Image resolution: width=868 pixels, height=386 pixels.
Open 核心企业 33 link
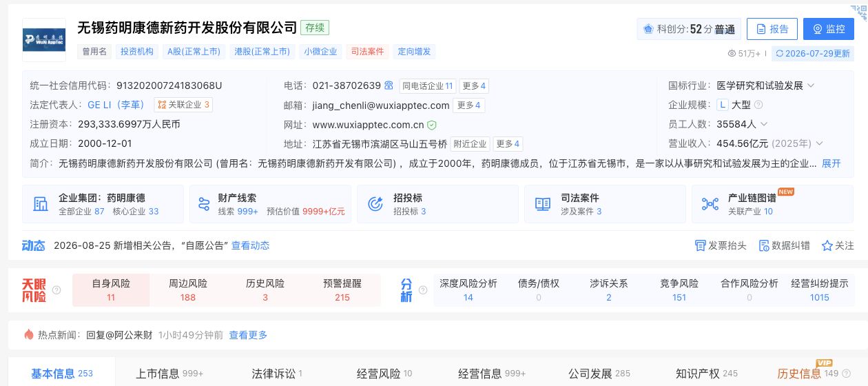(136, 211)
